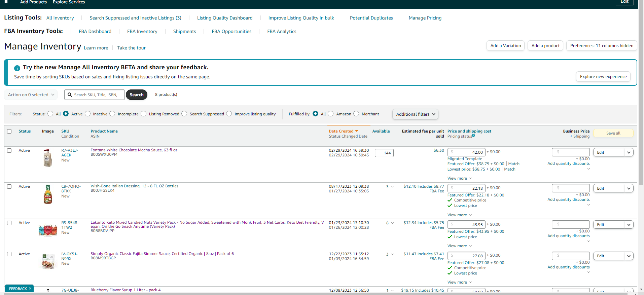Expand the available quantity chevron for Lakanto

click(x=392, y=223)
